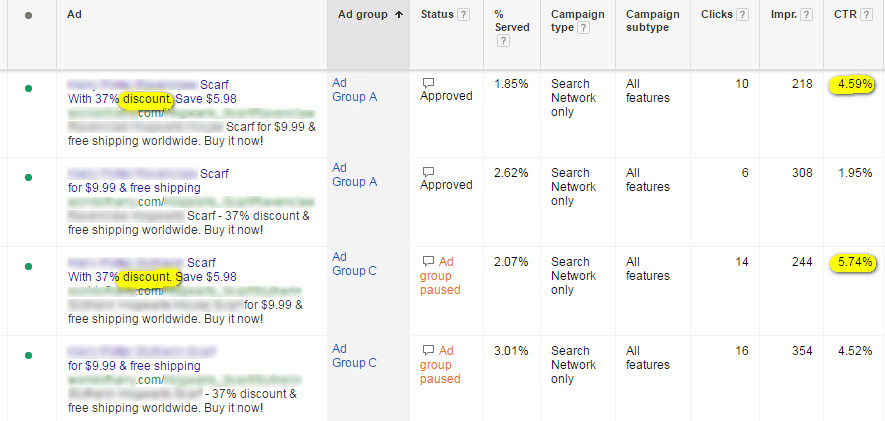Image resolution: width=885 pixels, height=421 pixels.
Task: Open the Impr. column help icon
Action: tap(807, 15)
